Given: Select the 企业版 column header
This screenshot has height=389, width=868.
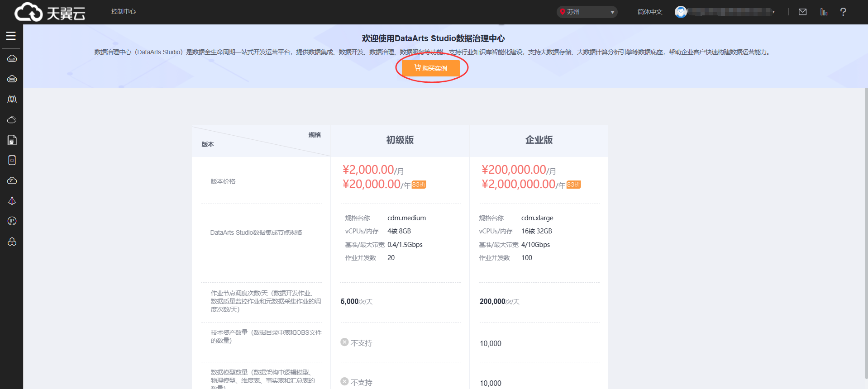Looking at the screenshot, I should coord(539,140).
